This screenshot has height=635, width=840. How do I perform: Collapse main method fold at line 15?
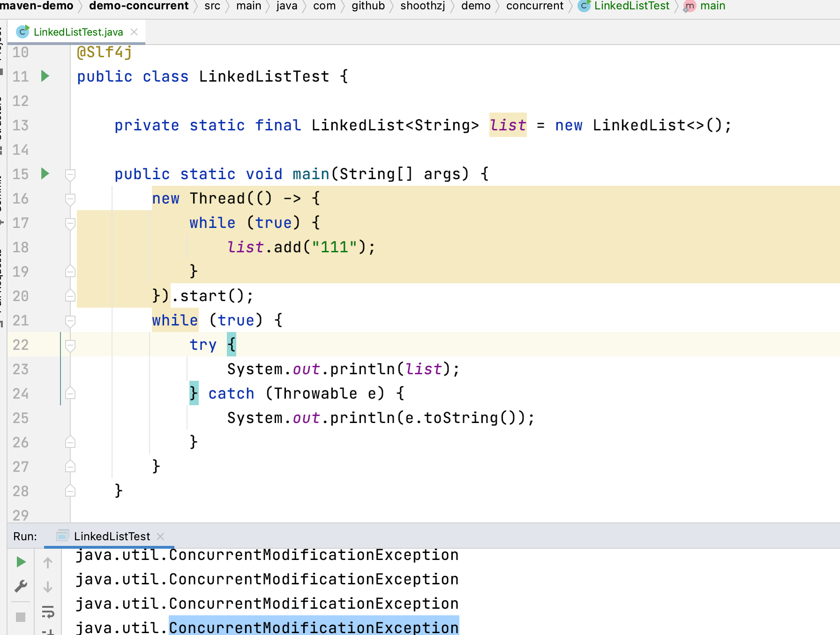(70, 174)
